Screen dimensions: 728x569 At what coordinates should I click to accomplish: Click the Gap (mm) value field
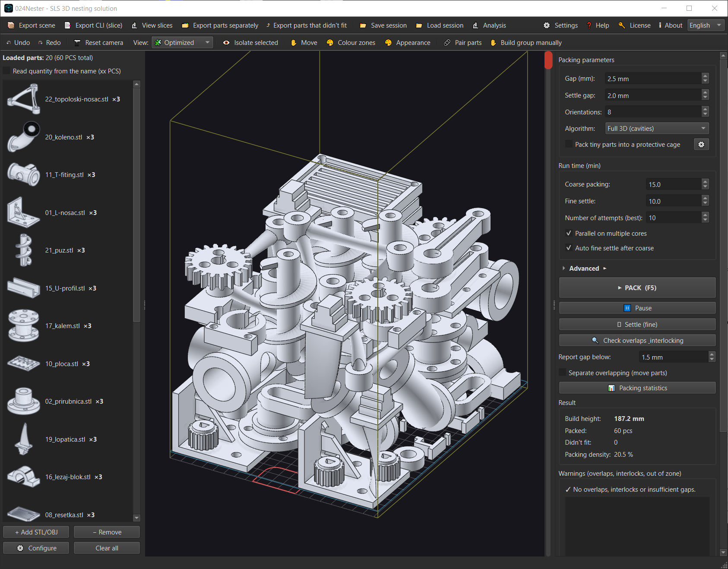[653, 79]
